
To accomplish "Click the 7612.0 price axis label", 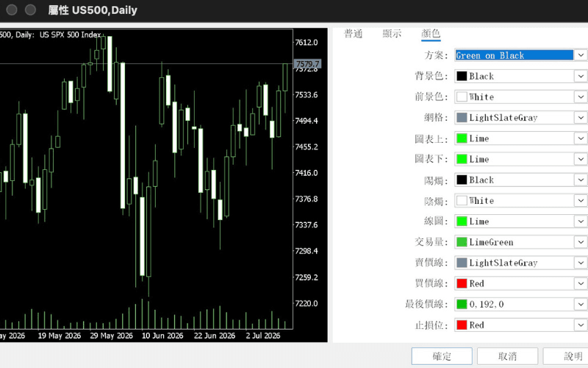I will tap(306, 43).
